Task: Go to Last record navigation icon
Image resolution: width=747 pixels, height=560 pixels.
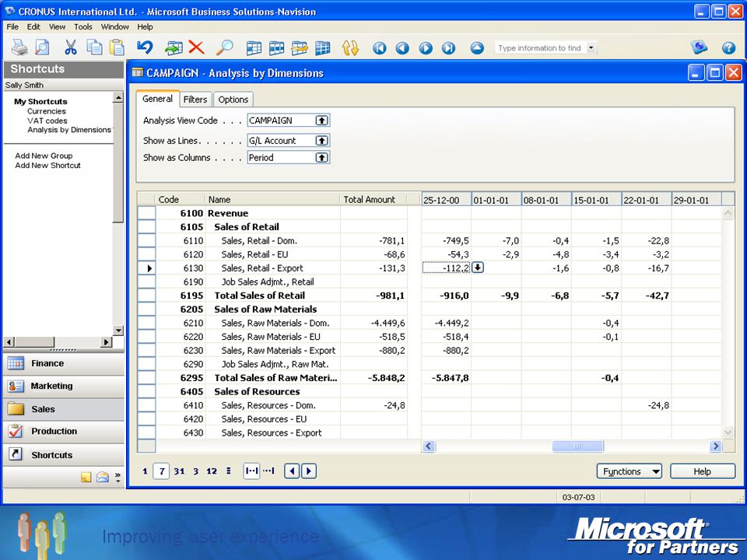Action: [x=448, y=48]
